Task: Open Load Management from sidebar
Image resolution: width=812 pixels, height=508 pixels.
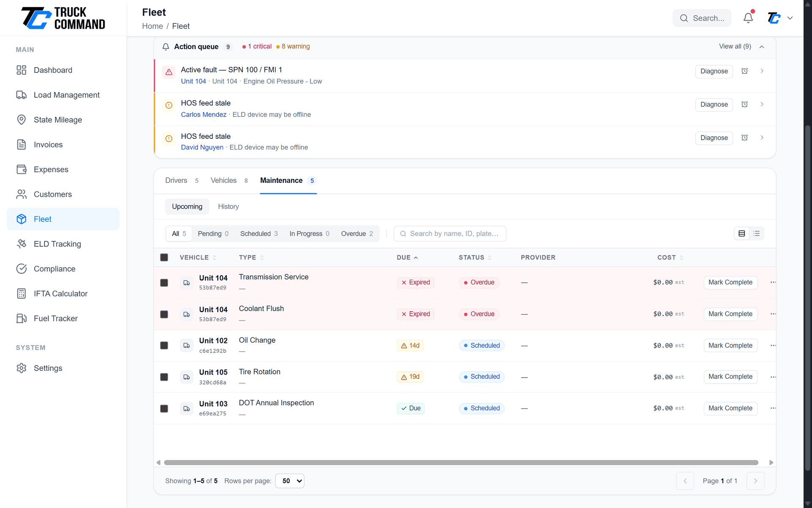Action: [x=63, y=95]
